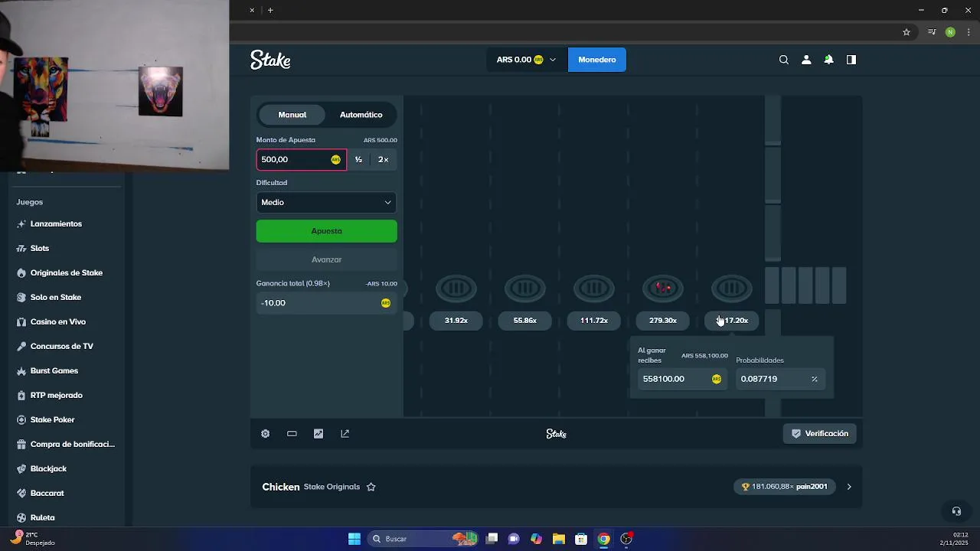Screen dimensions: 980x551
Task: Open the user profile icon
Action: click(806, 60)
